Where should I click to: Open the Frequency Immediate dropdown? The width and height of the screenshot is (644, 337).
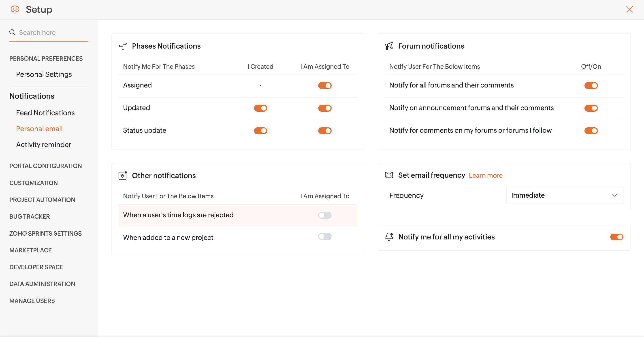(565, 195)
